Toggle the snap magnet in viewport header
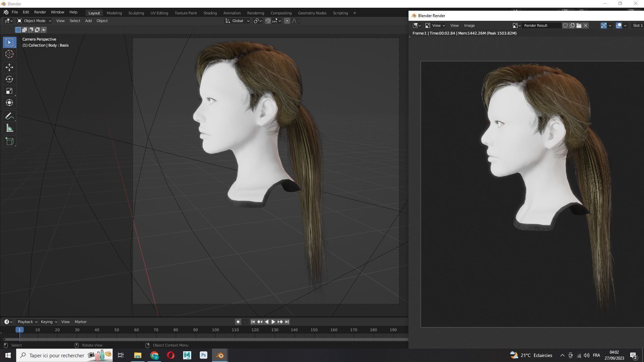Image resolution: width=644 pixels, height=362 pixels. pyautogui.click(x=268, y=21)
